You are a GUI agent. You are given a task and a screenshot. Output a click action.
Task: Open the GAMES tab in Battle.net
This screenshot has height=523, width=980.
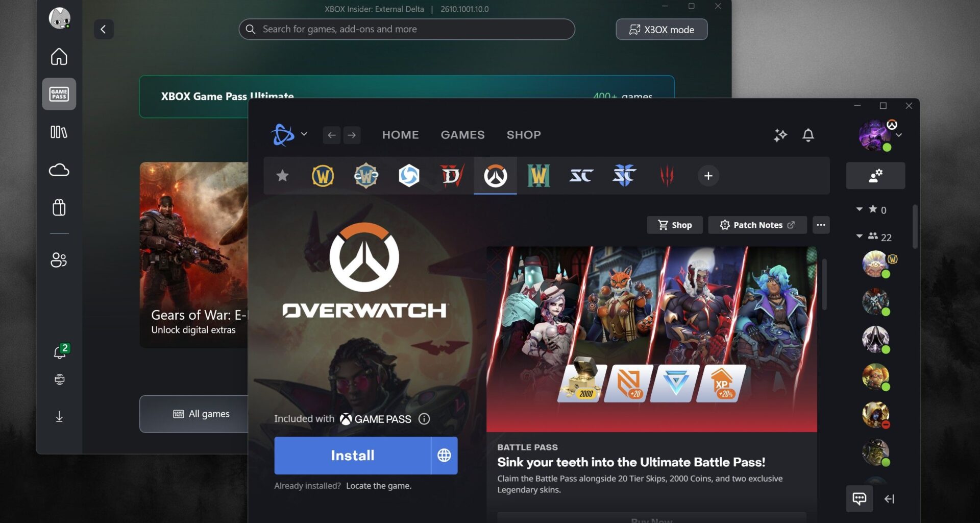pyautogui.click(x=462, y=135)
